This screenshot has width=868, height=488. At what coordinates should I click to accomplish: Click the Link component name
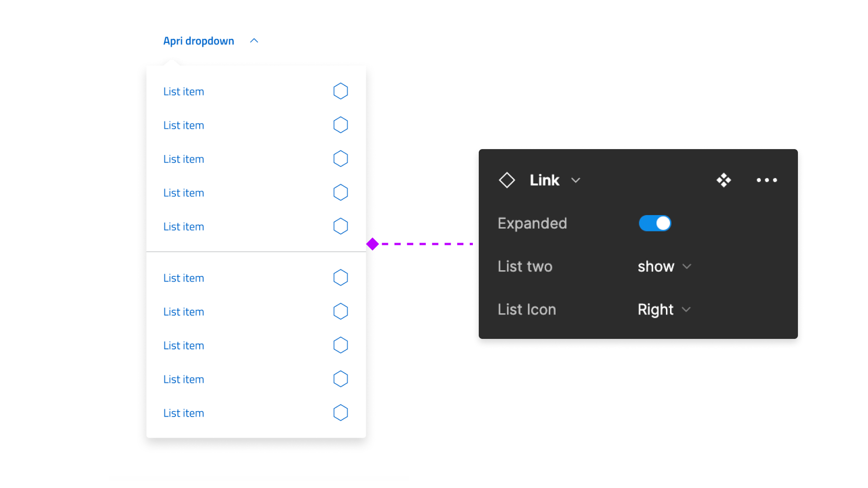[544, 180]
